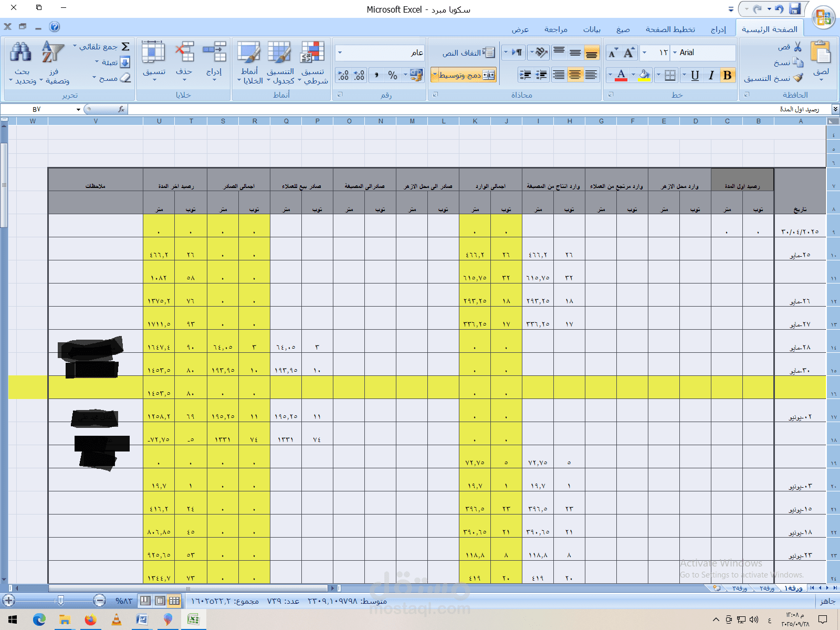Apply accounting number format with the coins icon
The height and width of the screenshot is (630, 840).
pos(416,75)
